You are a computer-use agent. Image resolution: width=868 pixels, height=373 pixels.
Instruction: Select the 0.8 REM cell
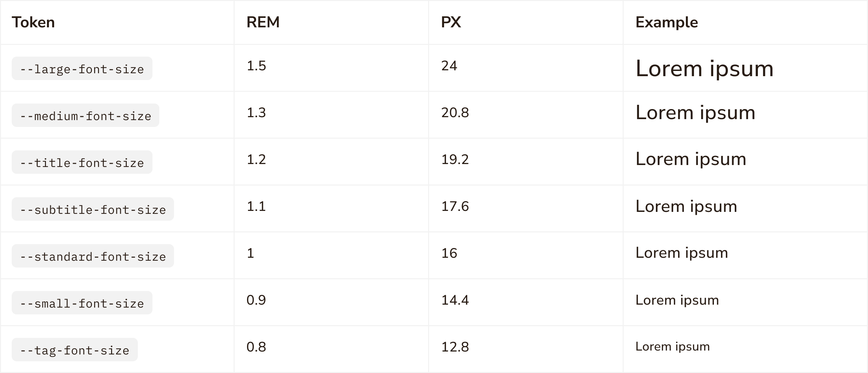click(x=256, y=347)
